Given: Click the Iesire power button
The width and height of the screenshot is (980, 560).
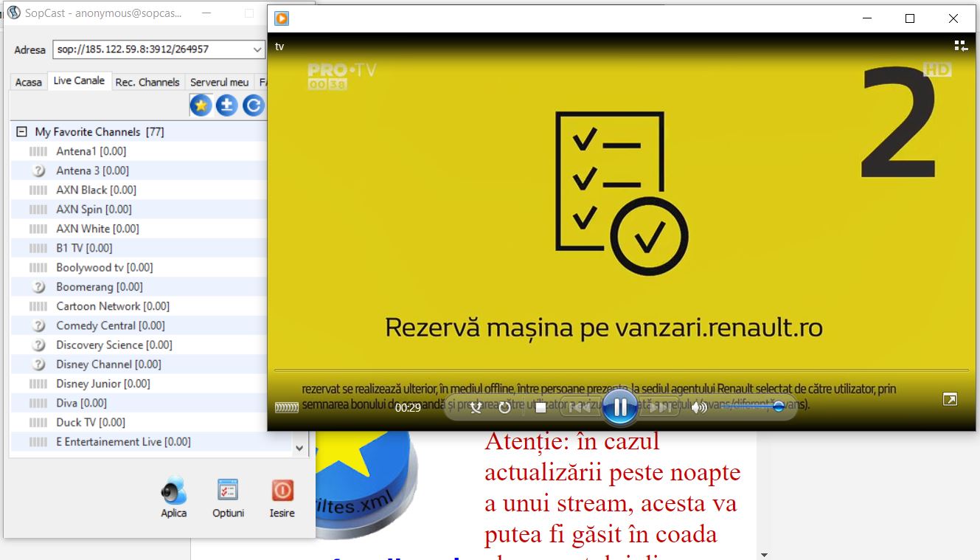Looking at the screenshot, I should click(x=282, y=491).
